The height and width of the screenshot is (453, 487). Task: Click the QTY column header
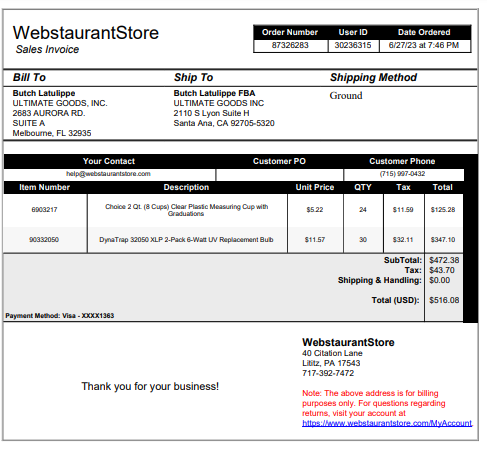[x=363, y=187]
